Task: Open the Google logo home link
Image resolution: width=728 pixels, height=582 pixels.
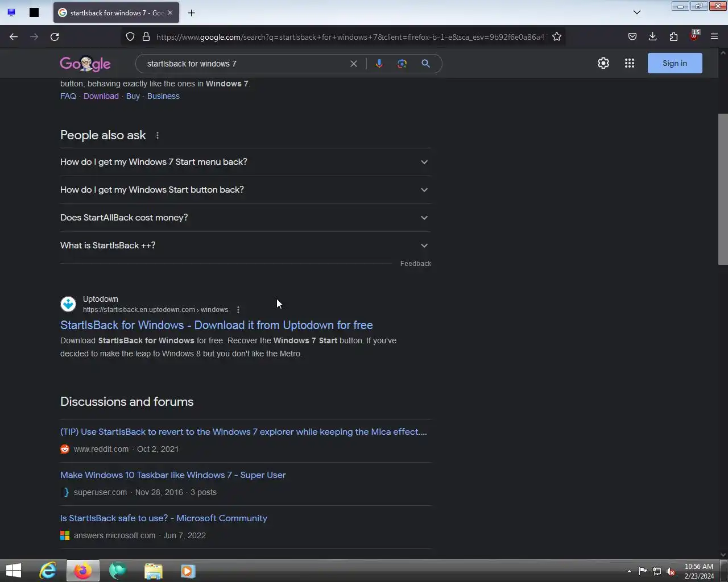Action: point(85,64)
